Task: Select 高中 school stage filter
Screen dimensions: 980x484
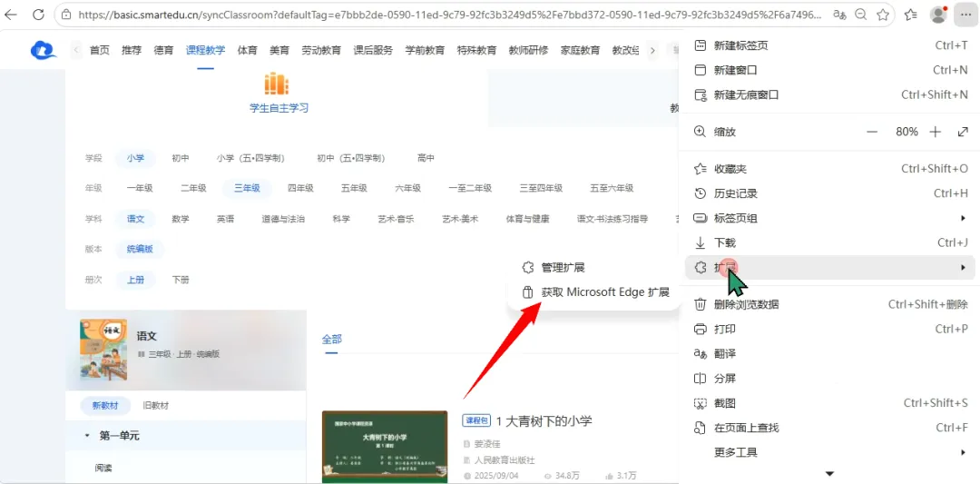Action: click(426, 158)
